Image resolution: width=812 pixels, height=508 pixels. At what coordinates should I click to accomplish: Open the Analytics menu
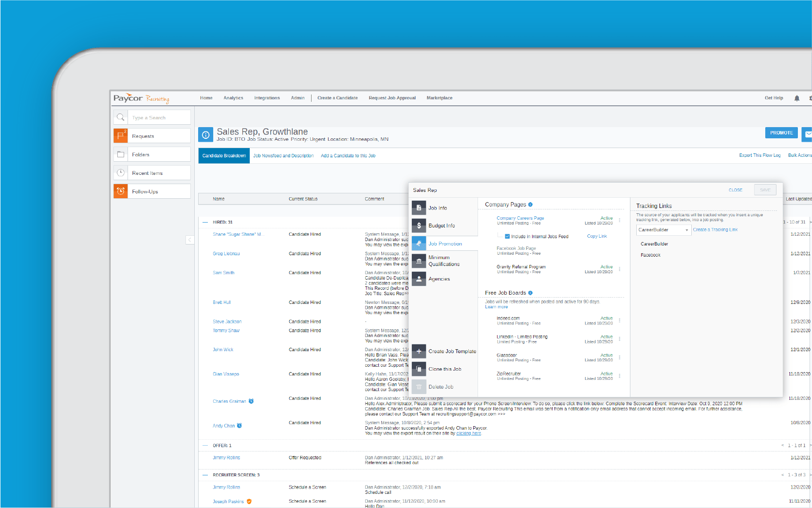tap(233, 98)
